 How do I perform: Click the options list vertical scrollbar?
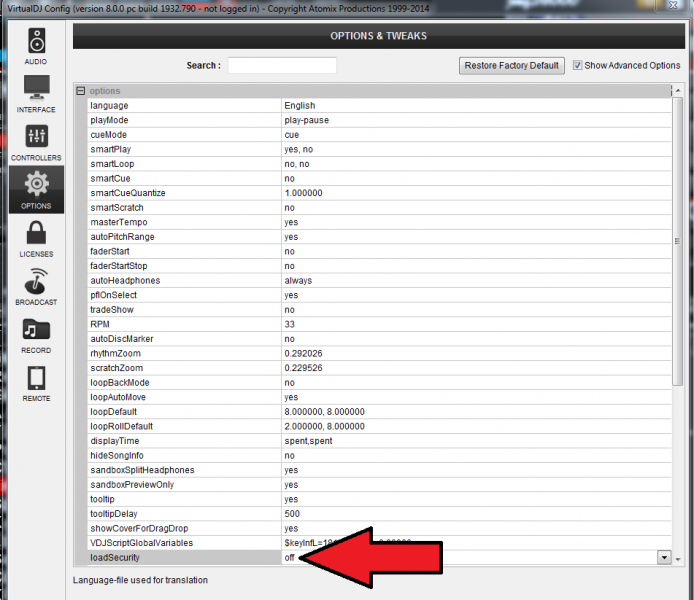[677, 241]
